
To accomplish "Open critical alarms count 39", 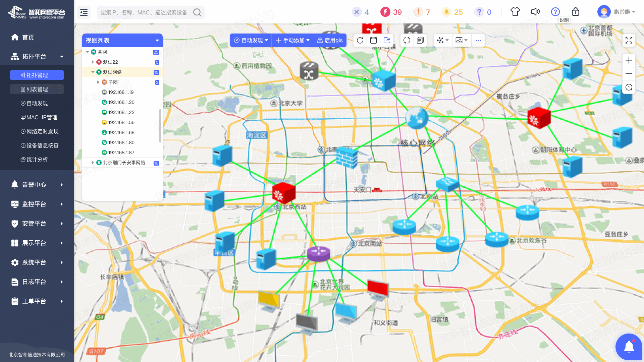I will (x=391, y=12).
